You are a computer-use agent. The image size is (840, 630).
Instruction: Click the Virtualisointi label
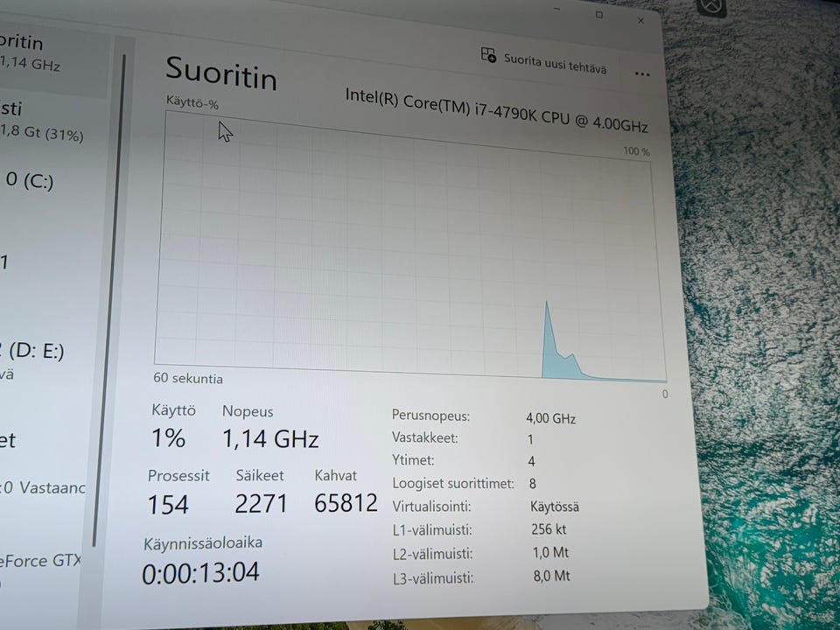[431, 507]
